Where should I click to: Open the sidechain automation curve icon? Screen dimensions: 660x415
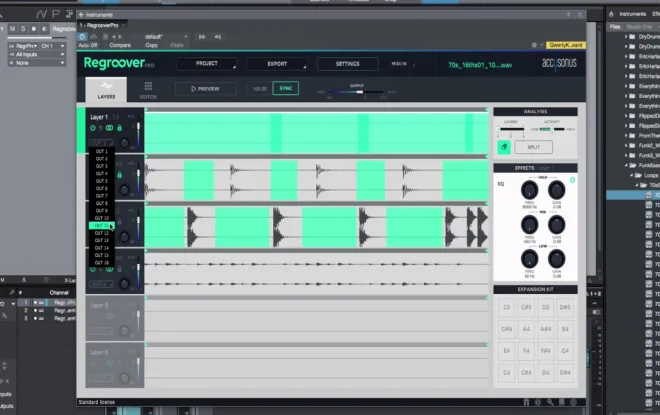(93, 37)
